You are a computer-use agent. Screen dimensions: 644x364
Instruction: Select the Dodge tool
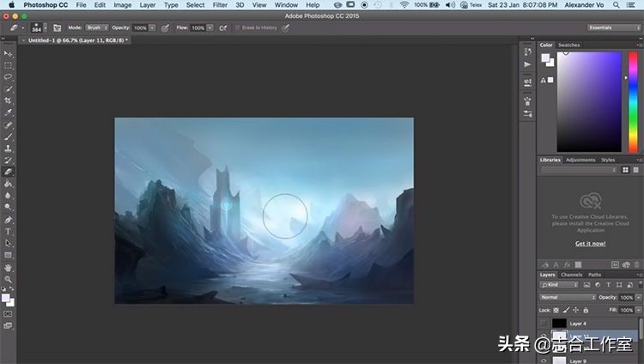pyautogui.click(x=9, y=208)
